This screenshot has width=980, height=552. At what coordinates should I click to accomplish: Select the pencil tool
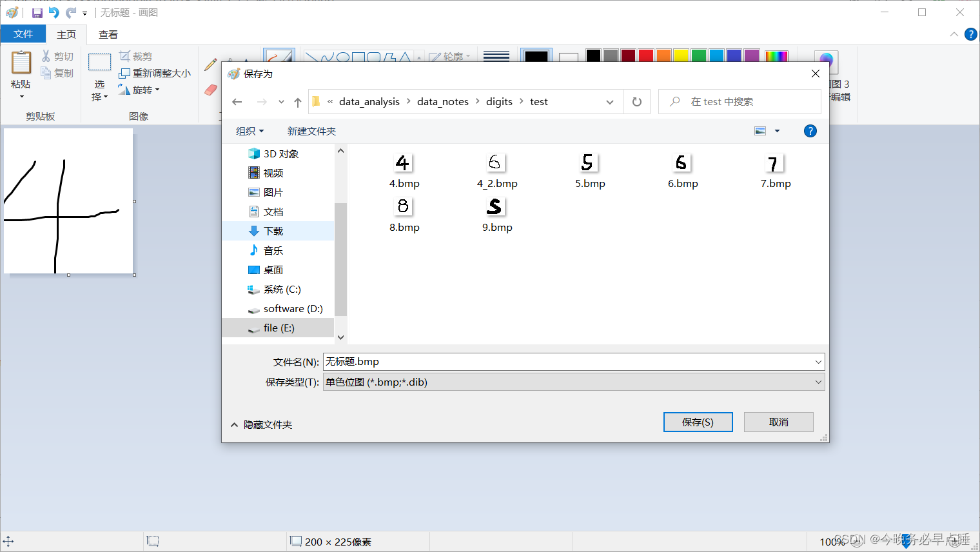coord(211,64)
